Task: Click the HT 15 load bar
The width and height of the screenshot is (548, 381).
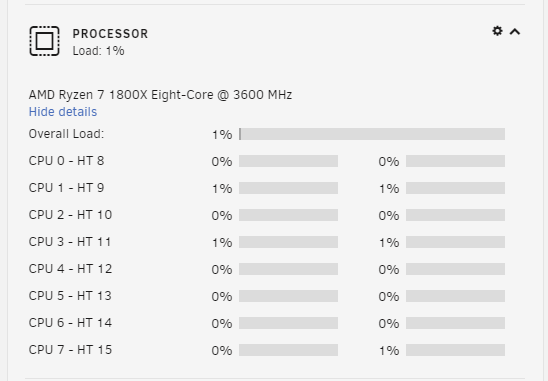Action: tap(455, 350)
